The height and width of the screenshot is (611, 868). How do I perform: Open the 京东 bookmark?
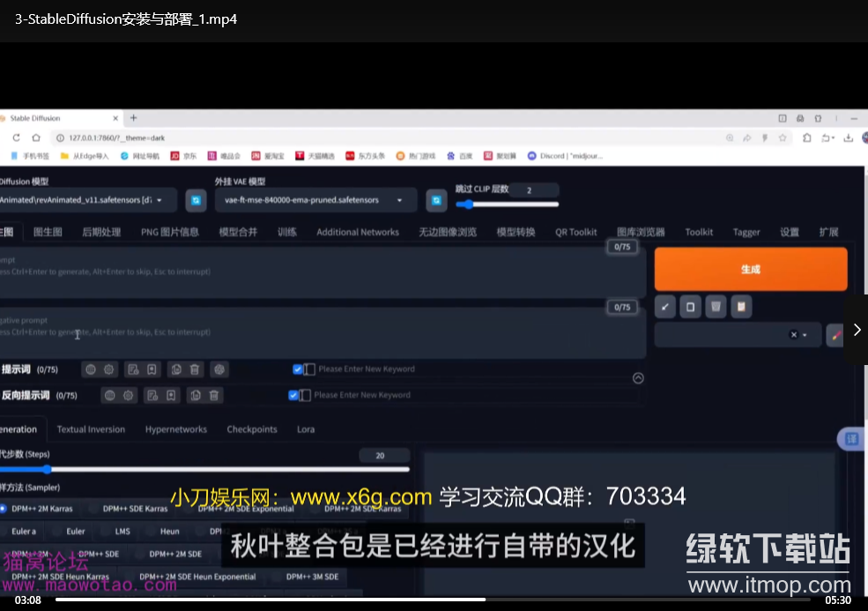(x=184, y=156)
